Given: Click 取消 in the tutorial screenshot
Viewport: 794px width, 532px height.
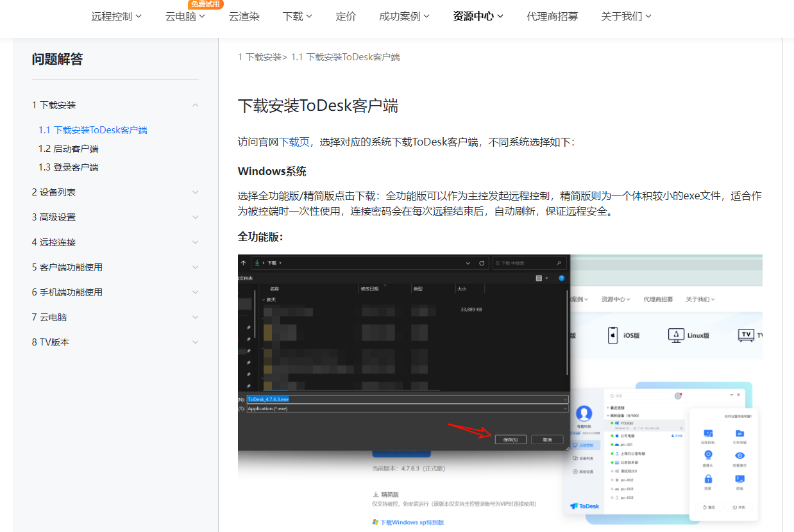Looking at the screenshot, I should 547,440.
